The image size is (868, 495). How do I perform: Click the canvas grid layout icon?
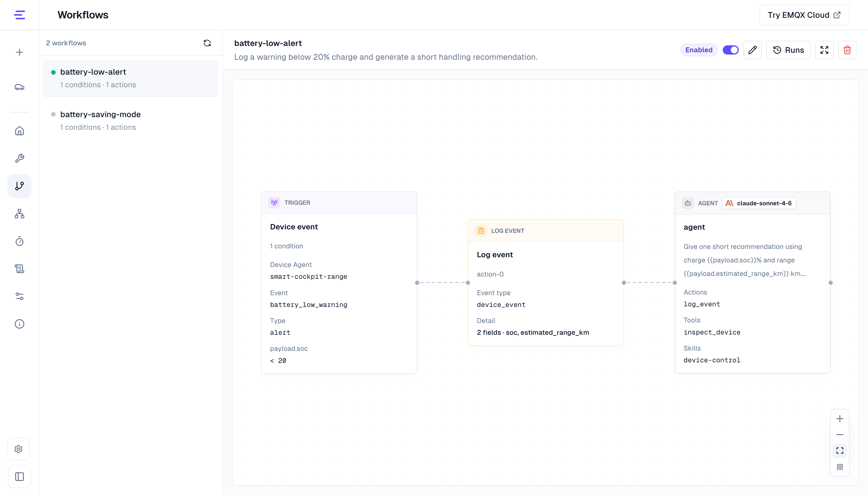click(x=840, y=467)
